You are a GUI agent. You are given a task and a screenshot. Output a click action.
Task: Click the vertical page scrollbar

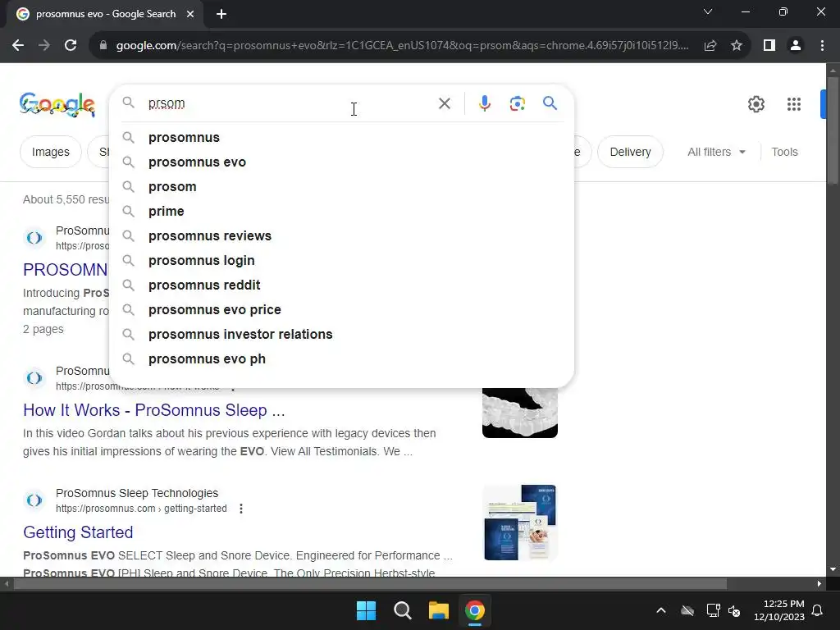coord(833,131)
